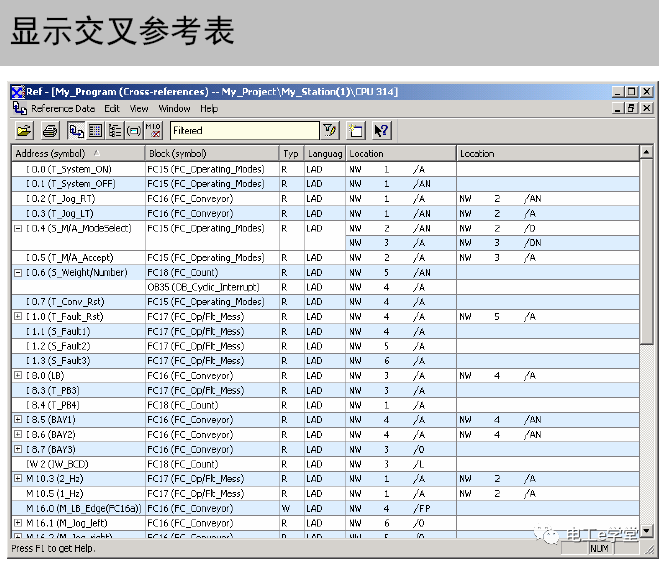Open the Window menu
The height and width of the screenshot is (563, 659).
click(174, 109)
